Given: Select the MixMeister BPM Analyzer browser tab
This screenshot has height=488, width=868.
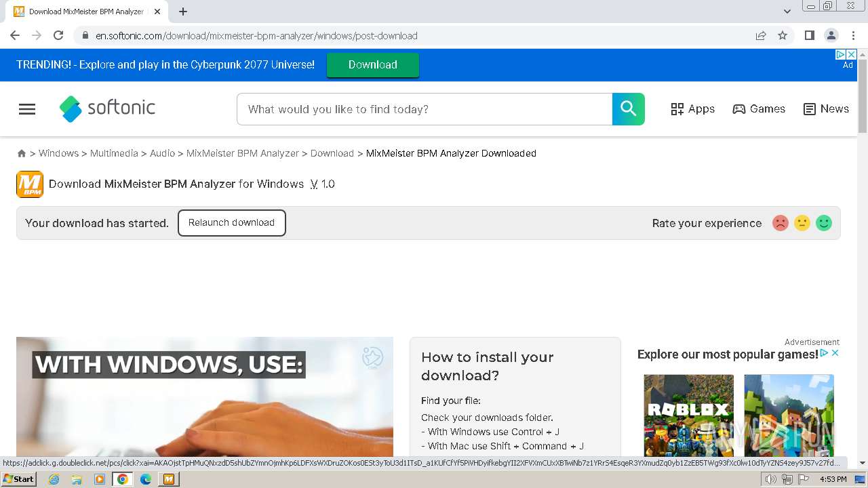Looking at the screenshot, I should (x=87, y=12).
